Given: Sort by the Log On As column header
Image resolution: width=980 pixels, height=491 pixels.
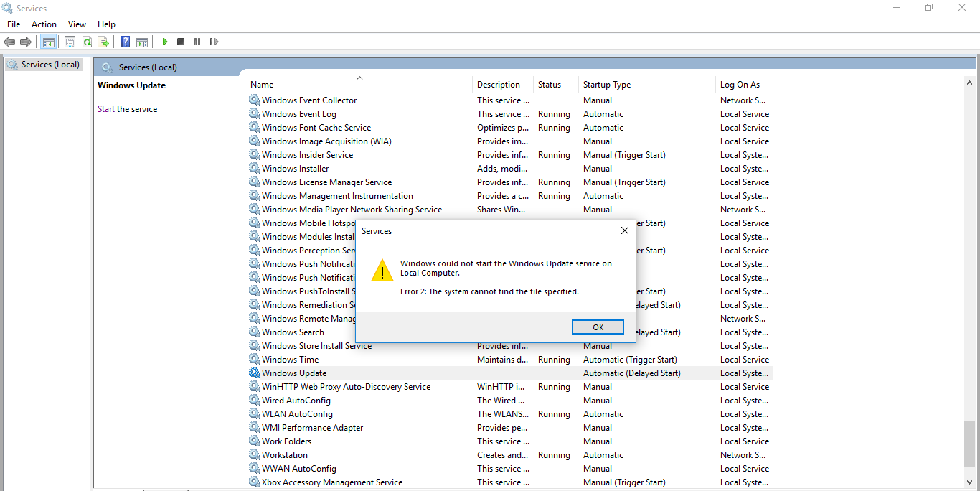Looking at the screenshot, I should pyautogui.click(x=743, y=85).
